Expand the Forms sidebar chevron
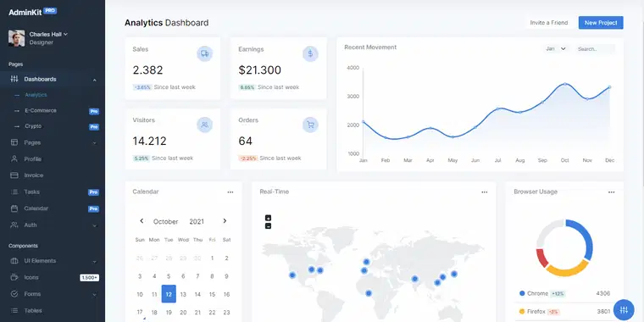Image resolution: width=644 pixels, height=322 pixels. (94, 295)
